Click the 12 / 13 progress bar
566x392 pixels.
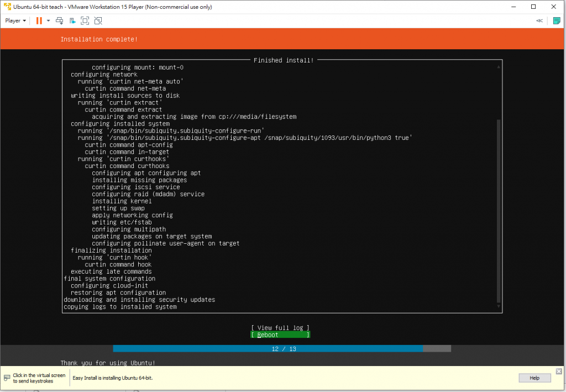(282, 349)
